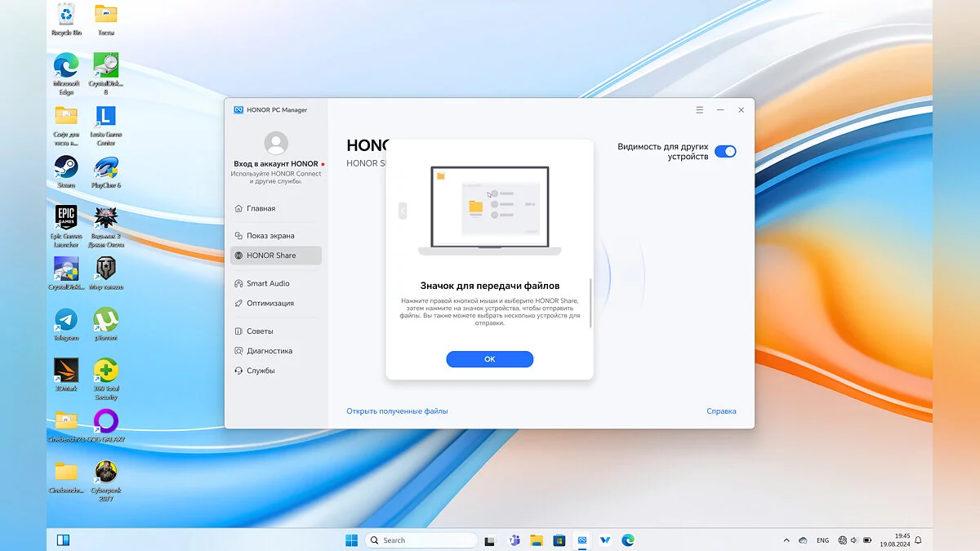Image resolution: width=980 pixels, height=551 pixels.
Task: Open the HONOR PC Manager hamburger menu
Action: click(x=700, y=109)
